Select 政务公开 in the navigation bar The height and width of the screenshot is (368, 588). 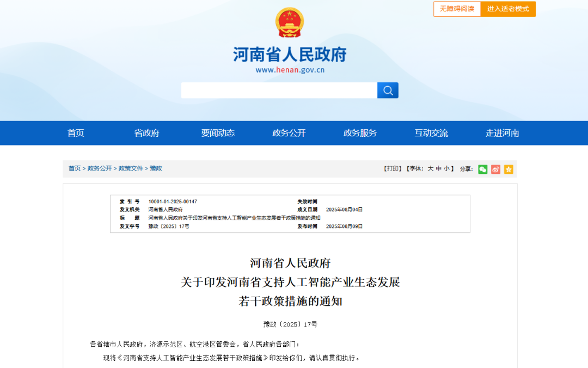(289, 133)
